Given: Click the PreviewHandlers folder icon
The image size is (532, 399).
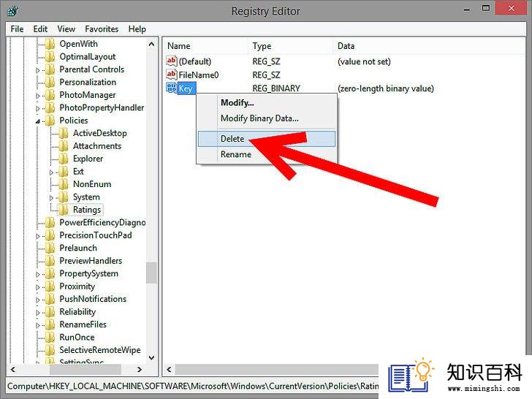Looking at the screenshot, I should click(x=50, y=261).
